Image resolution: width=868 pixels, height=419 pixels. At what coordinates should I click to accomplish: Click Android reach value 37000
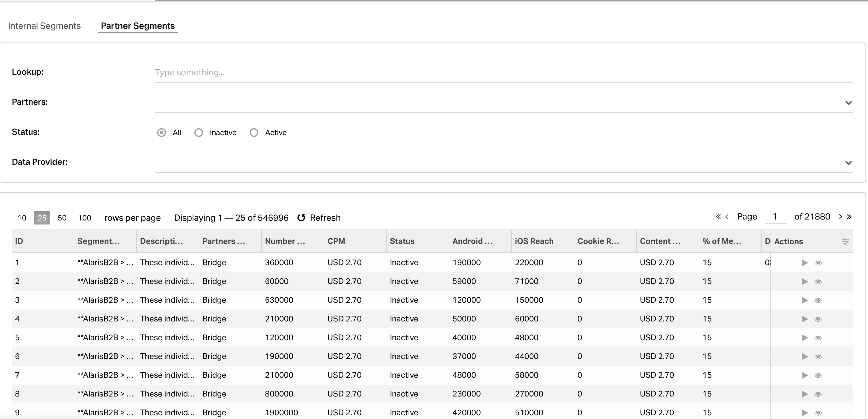tap(464, 356)
